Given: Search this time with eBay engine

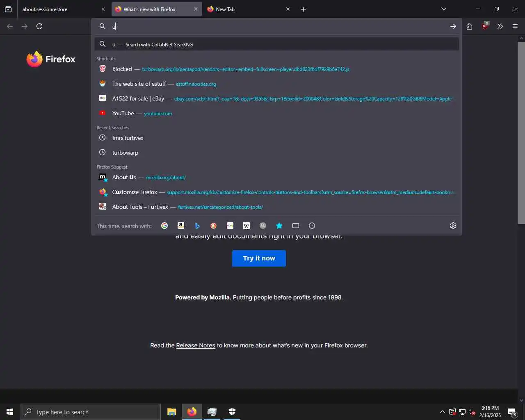Looking at the screenshot, I should (230, 226).
